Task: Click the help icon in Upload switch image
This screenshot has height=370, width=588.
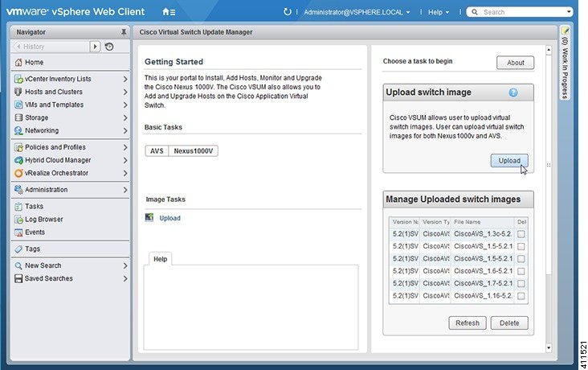Action: click(x=513, y=92)
